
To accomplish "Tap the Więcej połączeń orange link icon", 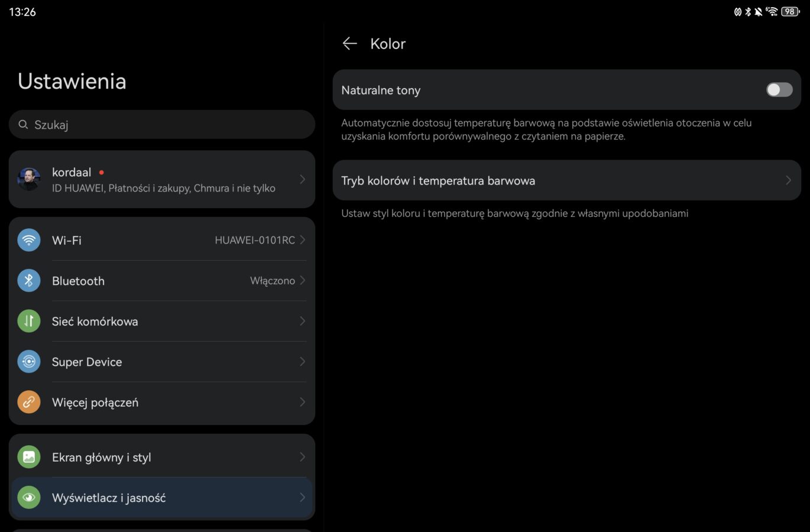I will (29, 402).
